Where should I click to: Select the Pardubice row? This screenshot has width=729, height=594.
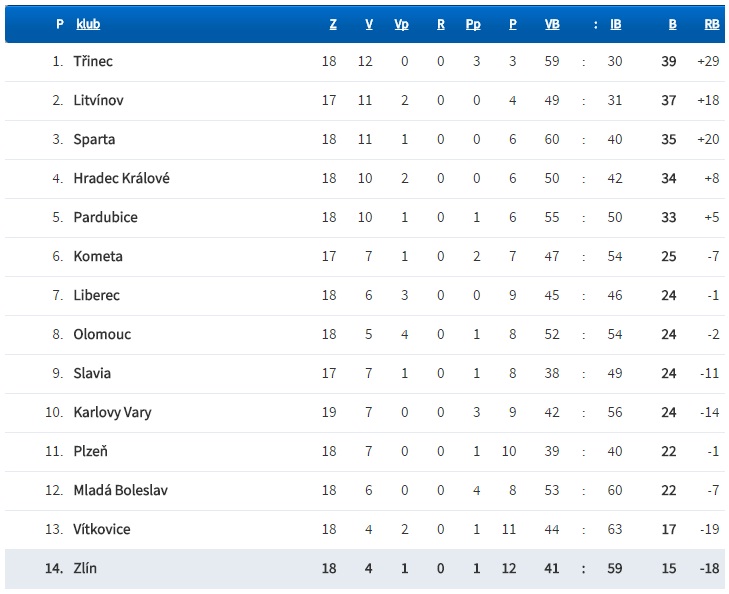pyautogui.click(x=364, y=218)
